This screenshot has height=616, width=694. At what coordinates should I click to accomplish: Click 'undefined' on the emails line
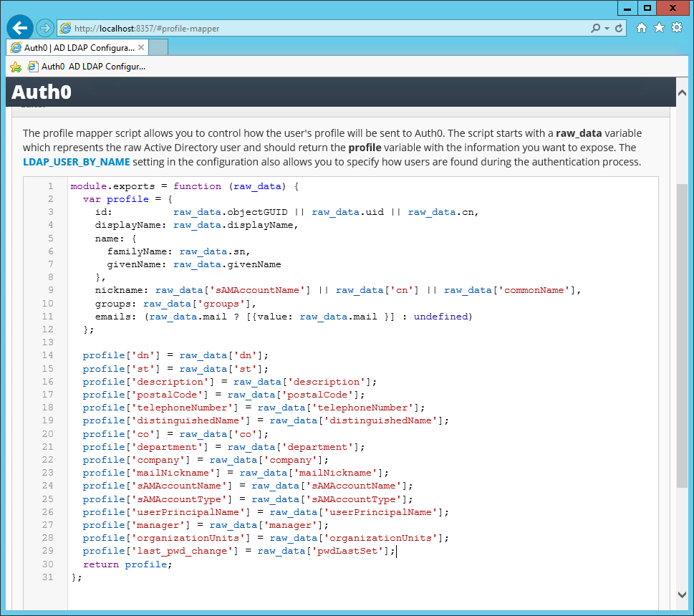pos(440,317)
